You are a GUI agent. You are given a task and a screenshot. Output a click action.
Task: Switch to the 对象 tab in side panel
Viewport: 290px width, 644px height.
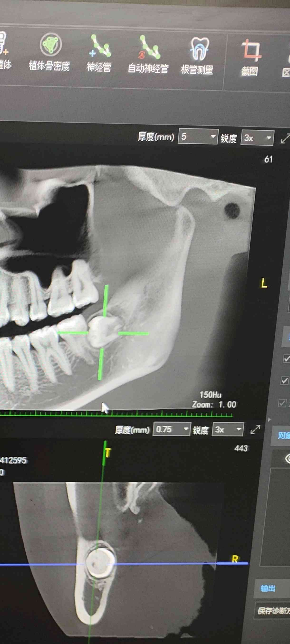pyautogui.click(x=283, y=436)
